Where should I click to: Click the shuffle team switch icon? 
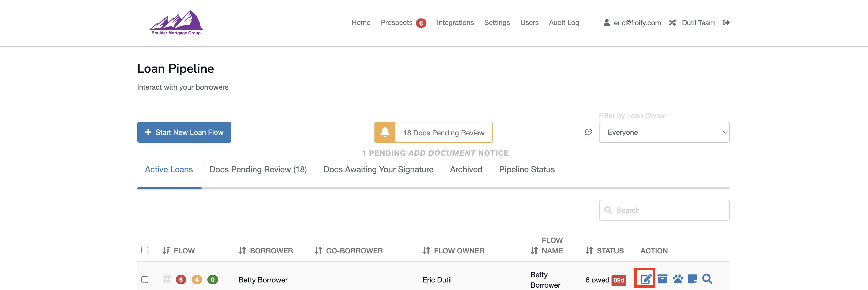click(672, 23)
